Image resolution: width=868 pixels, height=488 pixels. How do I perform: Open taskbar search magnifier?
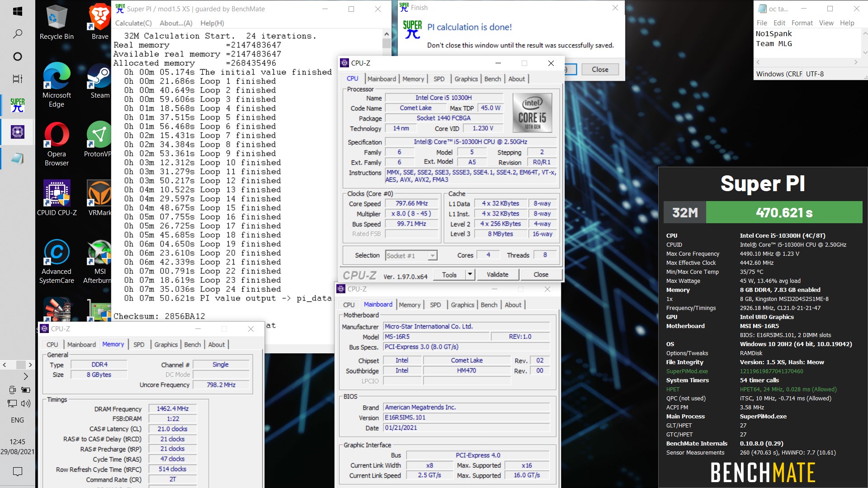point(17,33)
